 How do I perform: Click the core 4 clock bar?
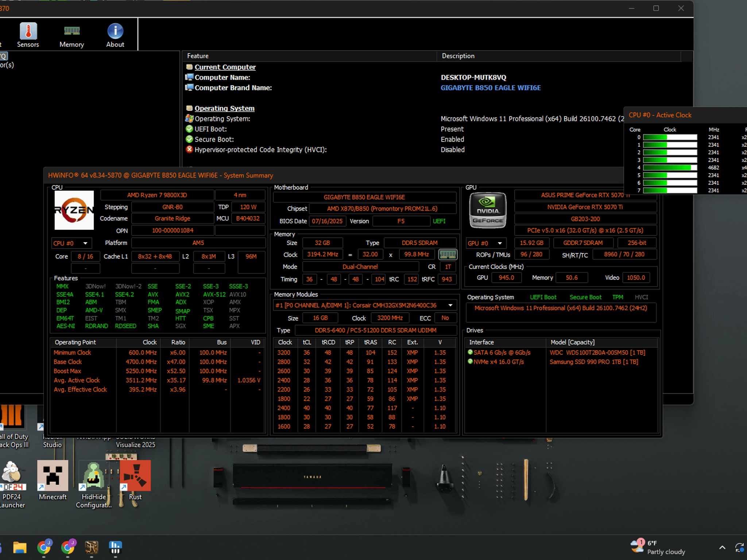click(670, 168)
